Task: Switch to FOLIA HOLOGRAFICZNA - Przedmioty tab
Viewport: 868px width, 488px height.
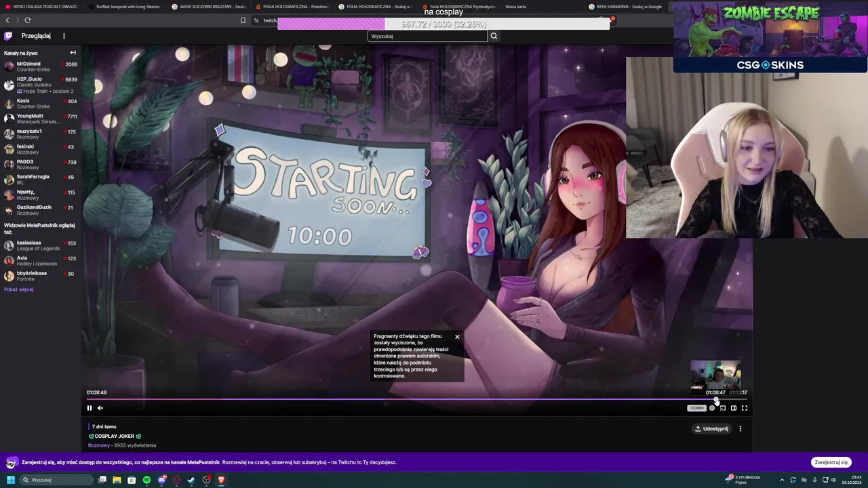Action: (293, 7)
